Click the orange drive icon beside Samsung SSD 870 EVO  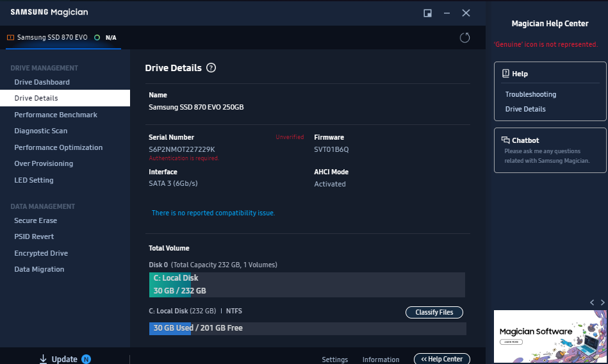[10, 38]
